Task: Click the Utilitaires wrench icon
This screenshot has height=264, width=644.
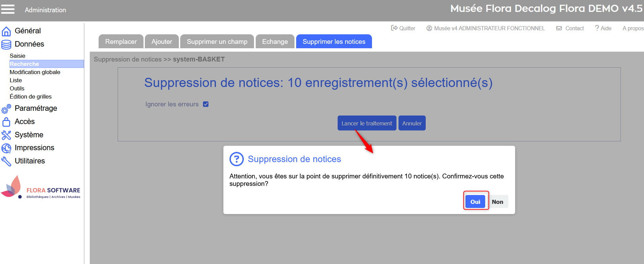Action: [6, 161]
